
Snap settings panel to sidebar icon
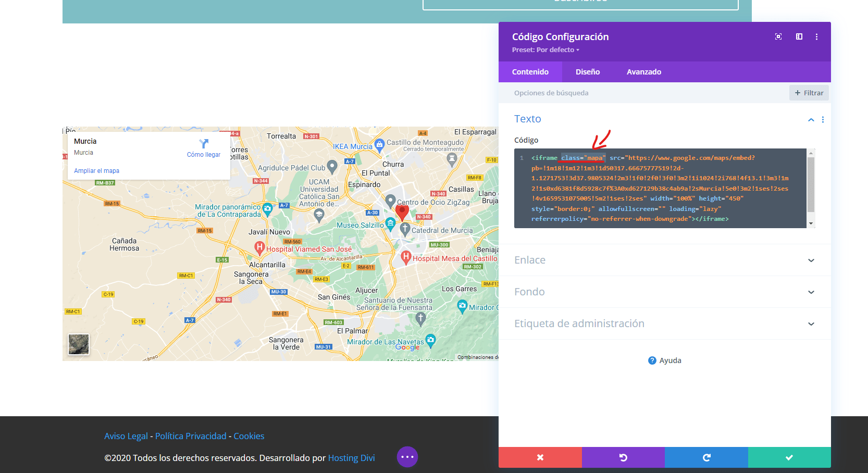click(x=799, y=36)
